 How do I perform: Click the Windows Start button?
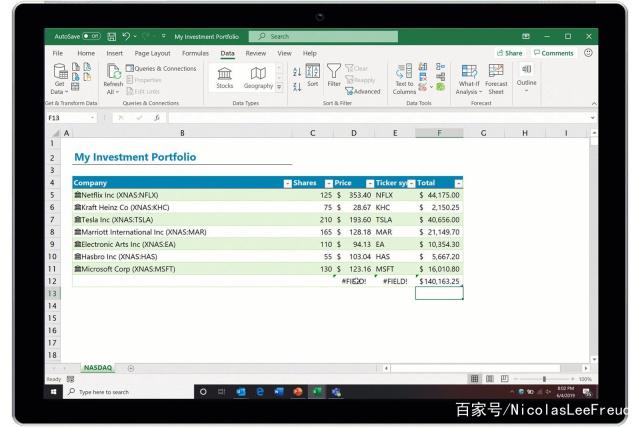(53, 392)
